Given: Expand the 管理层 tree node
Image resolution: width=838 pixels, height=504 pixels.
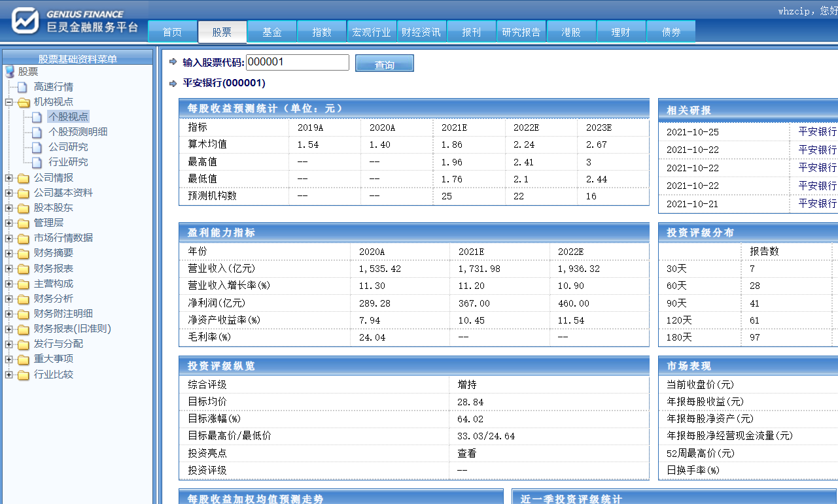Looking at the screenshot, I should (9, 223).
